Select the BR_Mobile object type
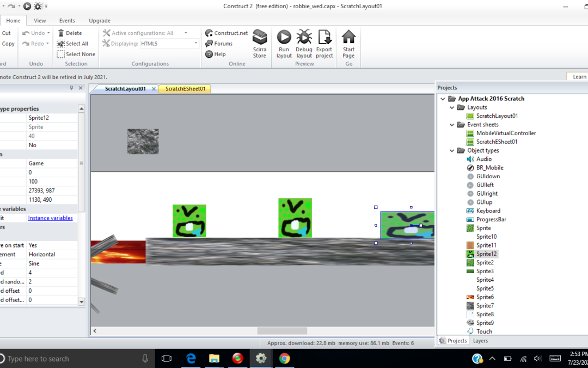This screenshot has height=368, width=588. 490,167
